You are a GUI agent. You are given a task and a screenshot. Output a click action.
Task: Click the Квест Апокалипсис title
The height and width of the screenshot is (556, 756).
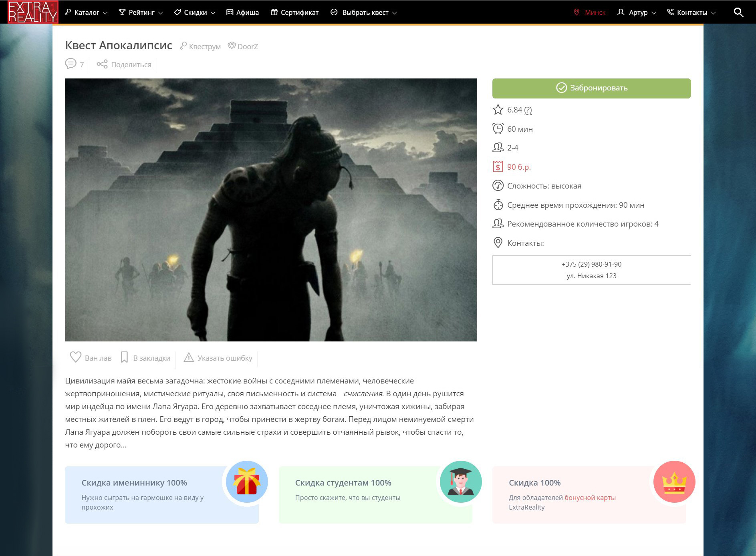(x=119, y=45)
